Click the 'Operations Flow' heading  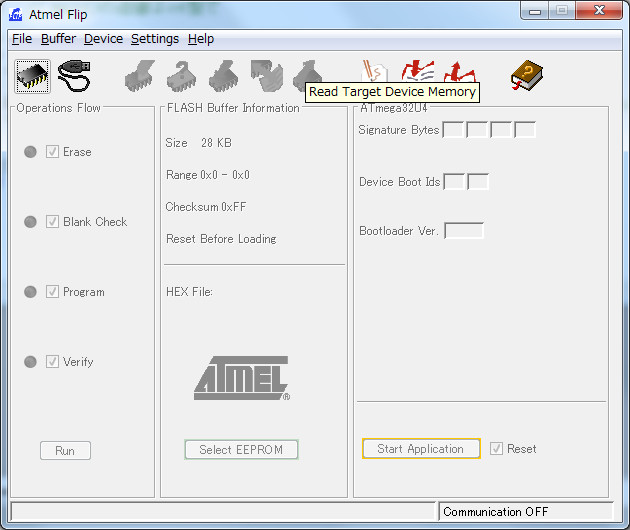[58, 108]
